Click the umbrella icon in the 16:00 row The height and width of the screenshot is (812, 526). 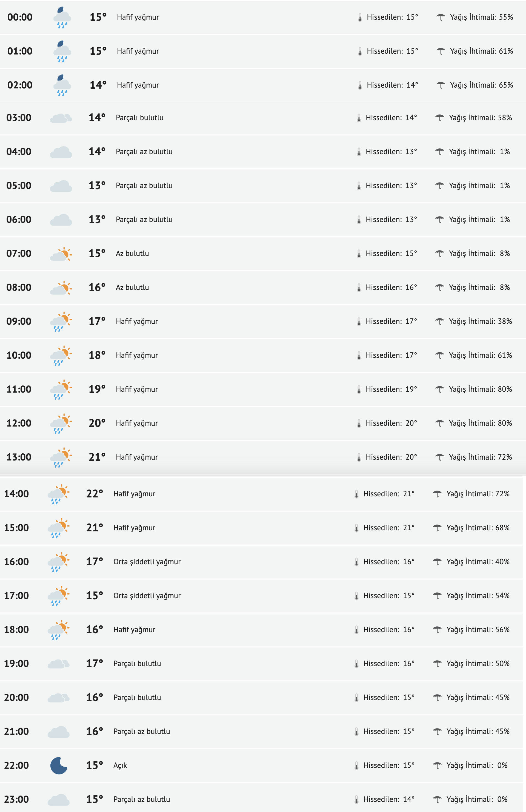click(x=437, y=562)
